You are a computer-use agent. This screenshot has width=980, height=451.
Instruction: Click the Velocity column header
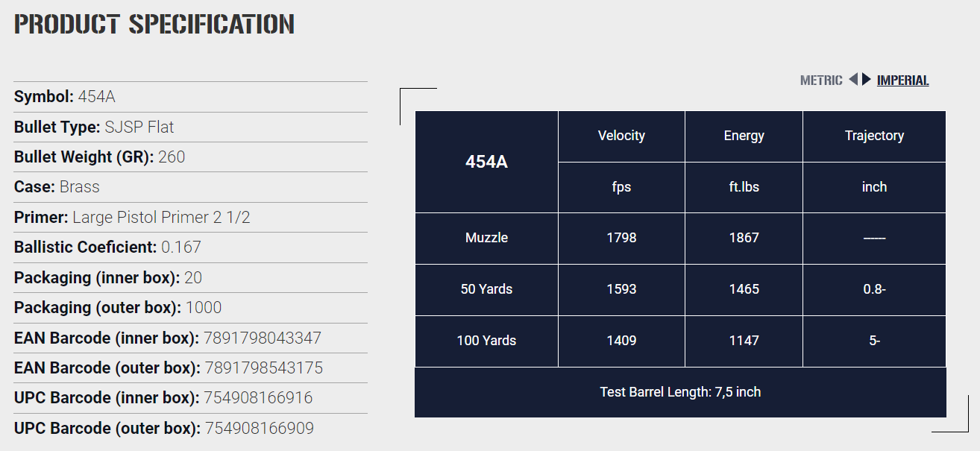point(621,136)
